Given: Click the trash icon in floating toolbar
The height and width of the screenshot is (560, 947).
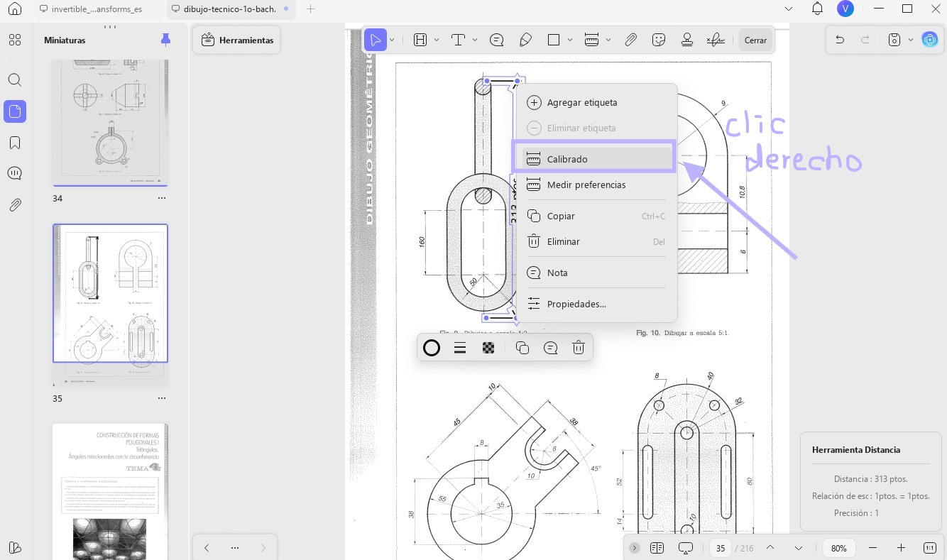Looking at the screenshot, I should click(x=579, y=348).
